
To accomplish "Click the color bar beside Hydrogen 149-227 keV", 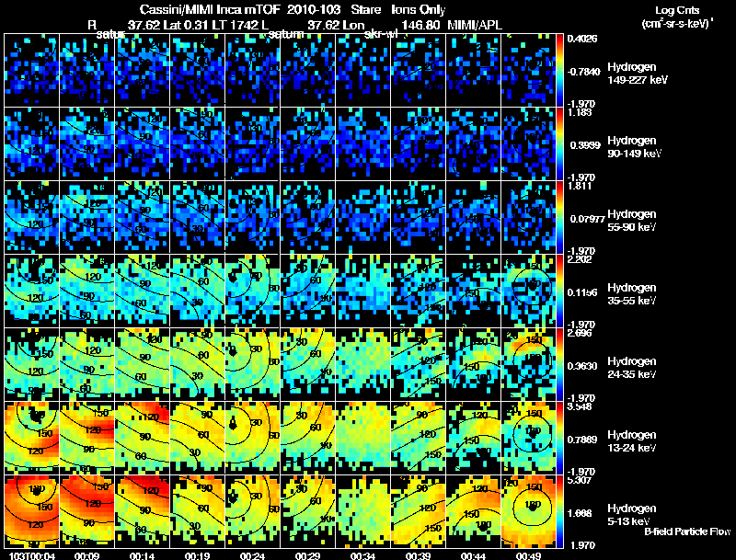I will (559, 71).
